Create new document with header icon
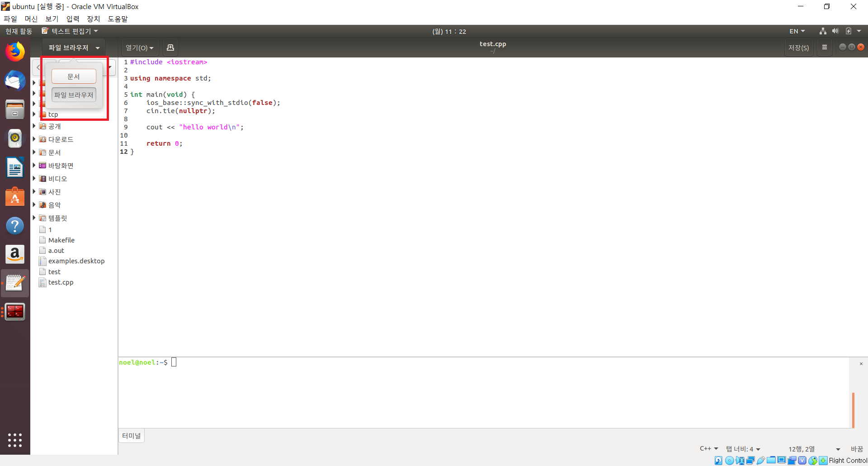The height and width of the screenshot is (466, 868). coord(170,48)
